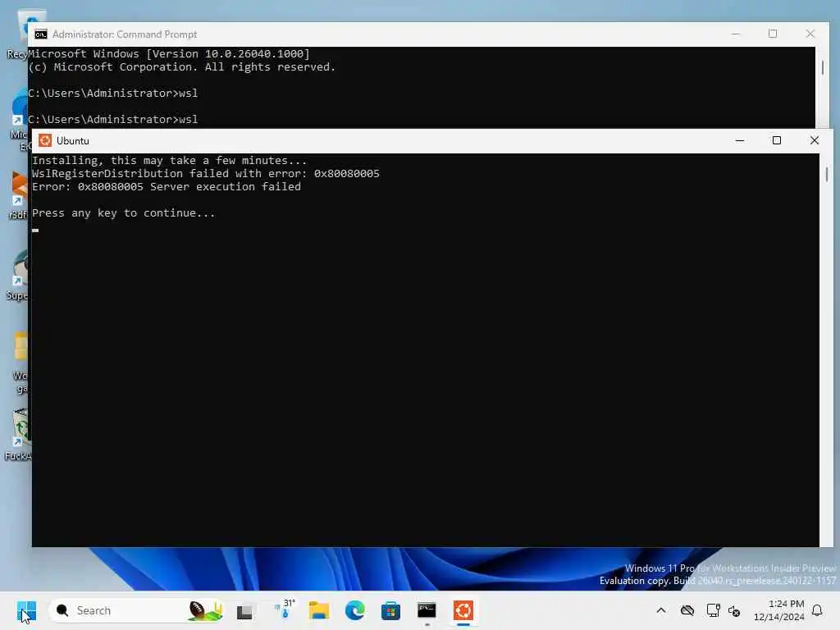The height and width of the screenshot is (630, 840).
Task: Open the weather widget showing 31°
Action: (284, 610)
